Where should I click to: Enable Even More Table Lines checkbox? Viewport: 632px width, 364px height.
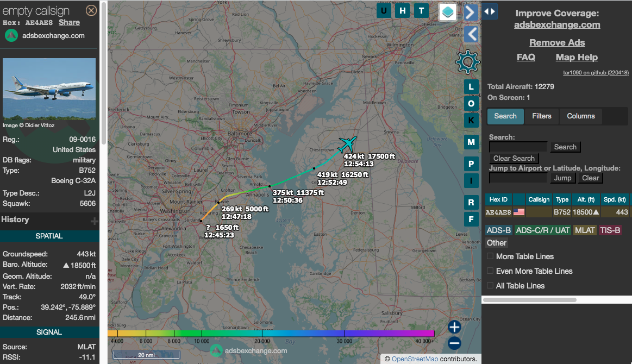(490, 271)
